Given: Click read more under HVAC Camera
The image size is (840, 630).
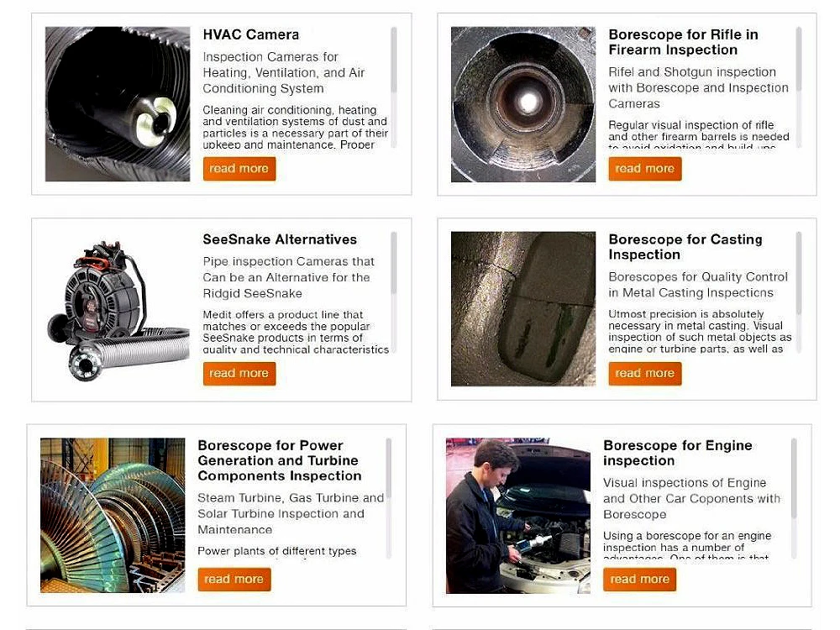Looking at the screenshot, I should 239,169.
